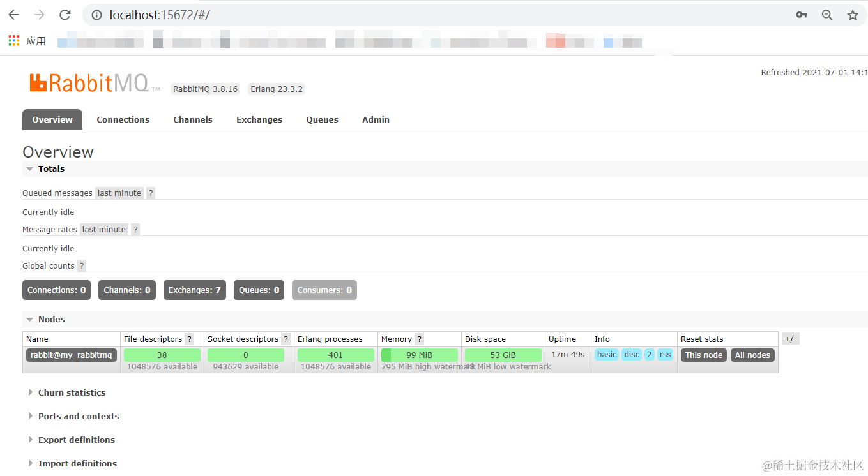This screenshot has height=476, width=868.
Task: Click the browser forward arrow
Action: coord(39,15)
